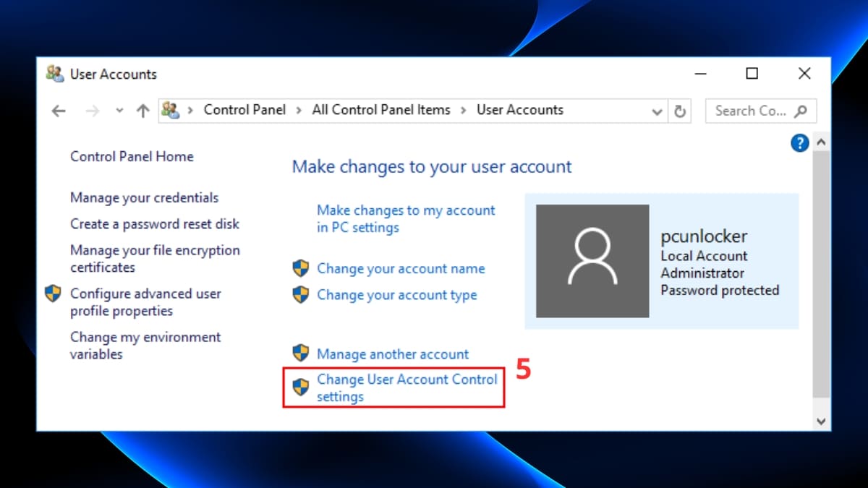
Task: Click the shield icon beside Change your account name
Action: pos(300,268)
